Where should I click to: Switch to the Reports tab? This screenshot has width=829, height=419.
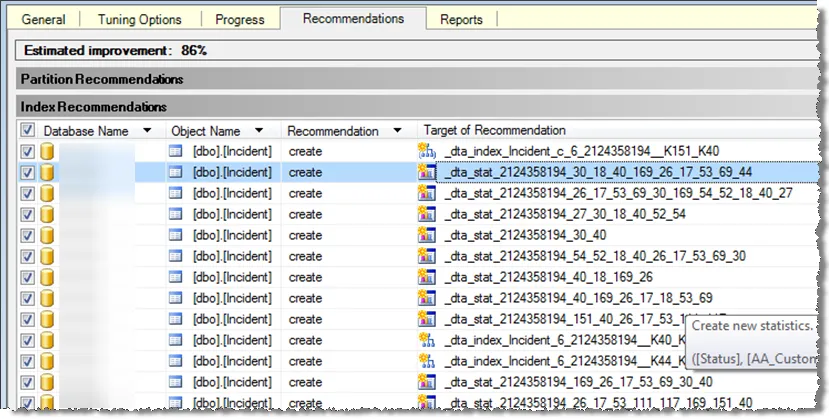(461, 20)
